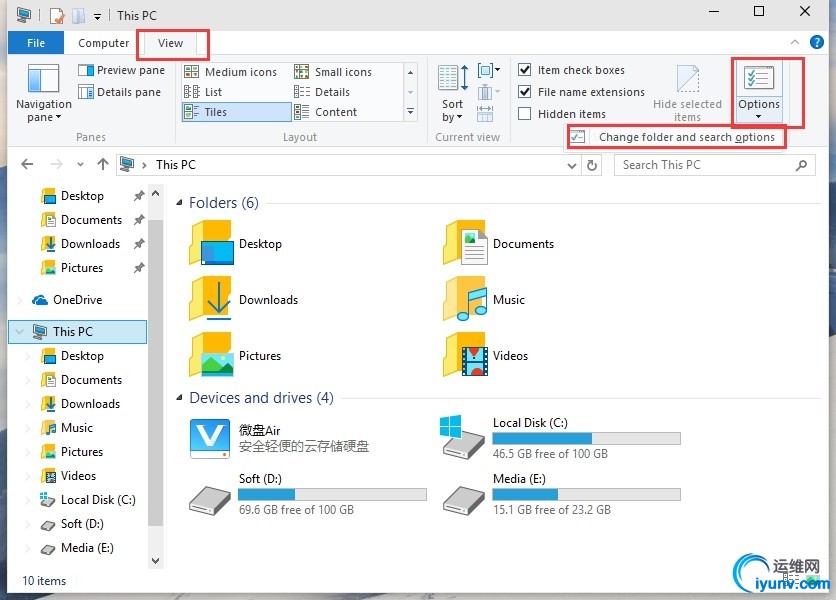Click the Options icon in ribbon

tap(759, 78)
